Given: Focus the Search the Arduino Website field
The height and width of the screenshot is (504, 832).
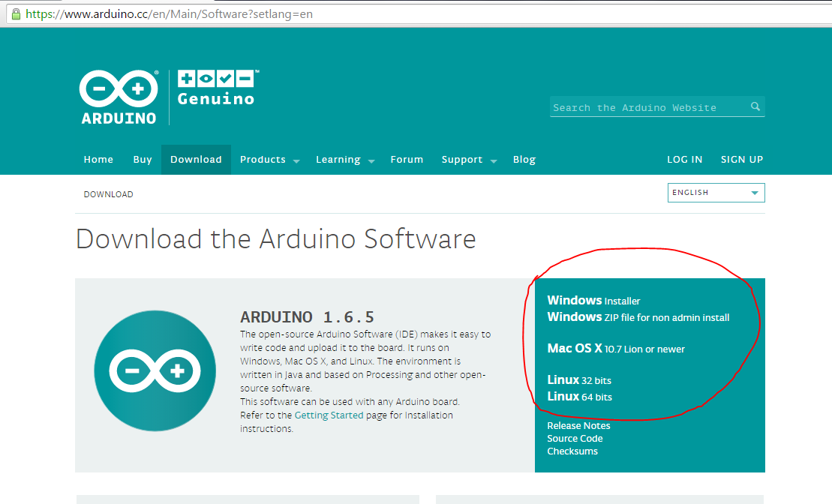Looking at the screenshot, I should tap(657, 106).
